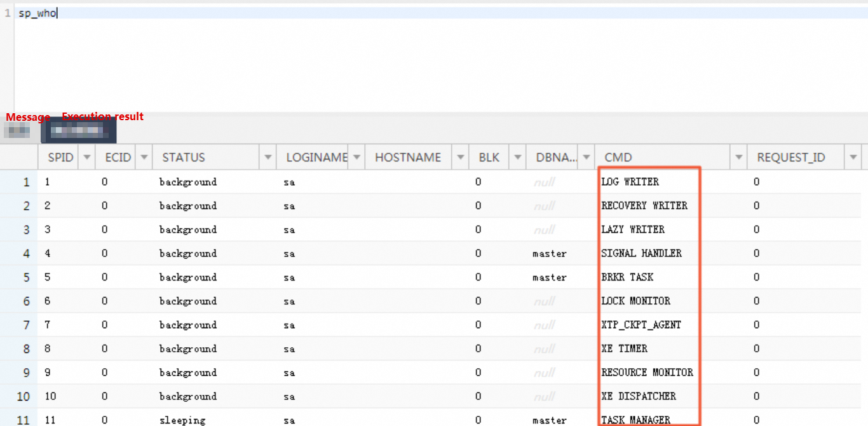Select the XE TIMER cell
868x426 pixels.
(x=671, y=348)
